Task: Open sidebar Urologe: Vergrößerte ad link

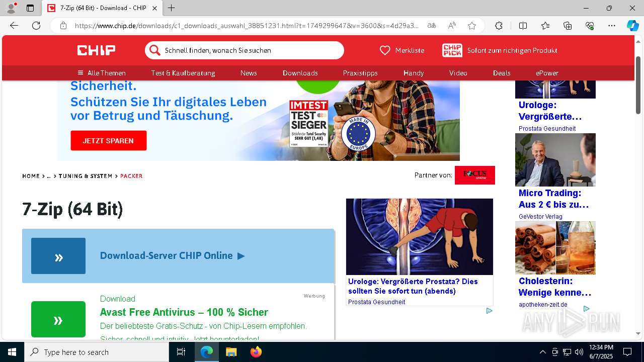Action: [550, 111]
